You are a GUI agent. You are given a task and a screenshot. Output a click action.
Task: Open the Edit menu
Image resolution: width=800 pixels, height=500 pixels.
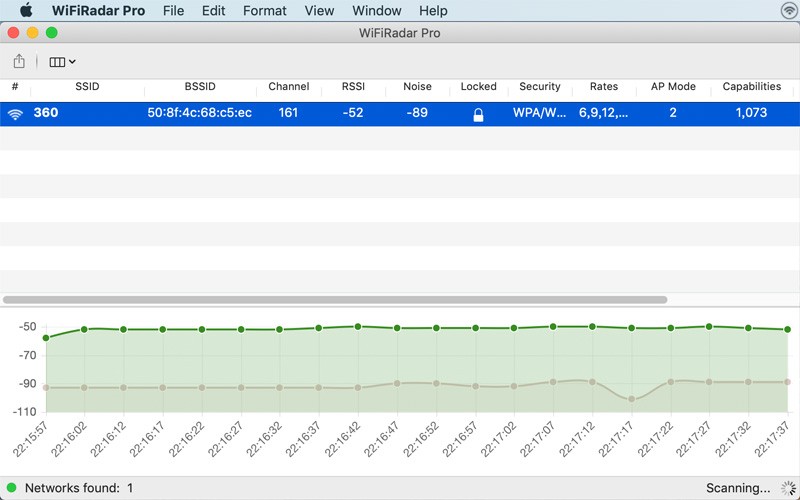[213, 11]
